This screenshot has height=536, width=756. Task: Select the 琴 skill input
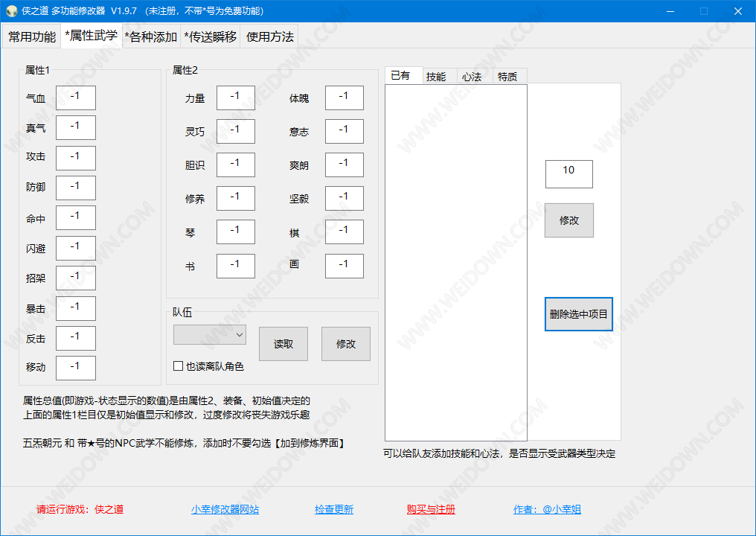coord(236,232)
